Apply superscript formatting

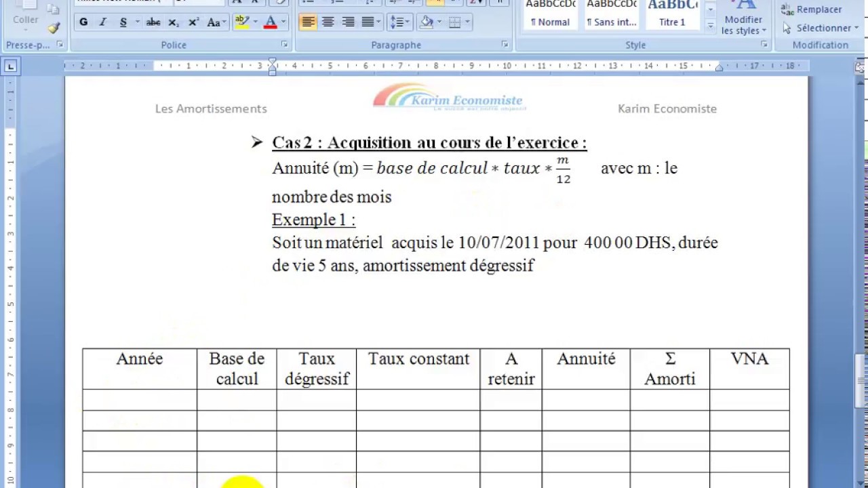(193, 22)
